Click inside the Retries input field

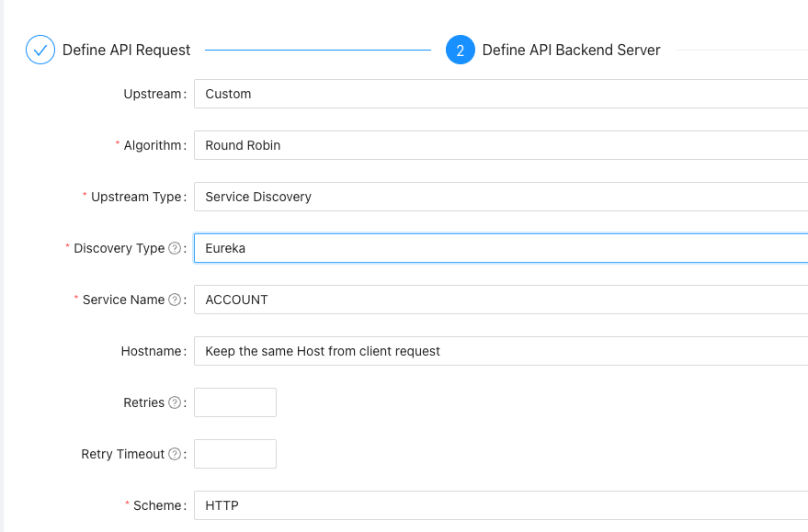[x=234, y=402]
